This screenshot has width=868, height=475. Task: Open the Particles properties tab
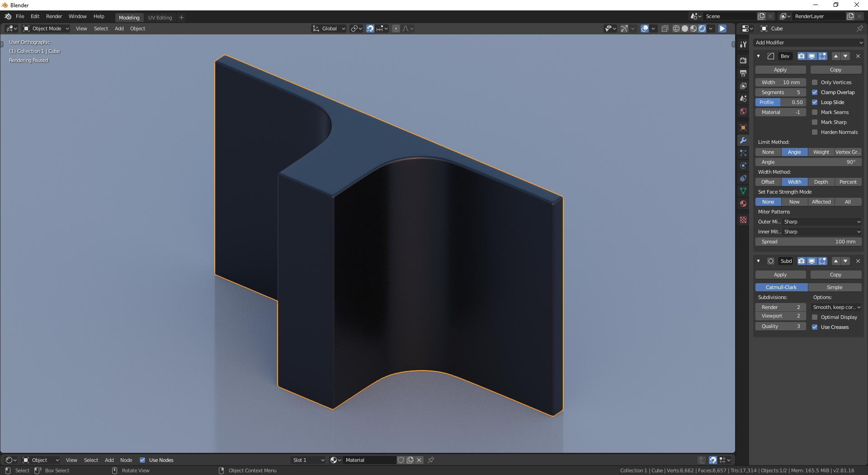coord(743,153)
